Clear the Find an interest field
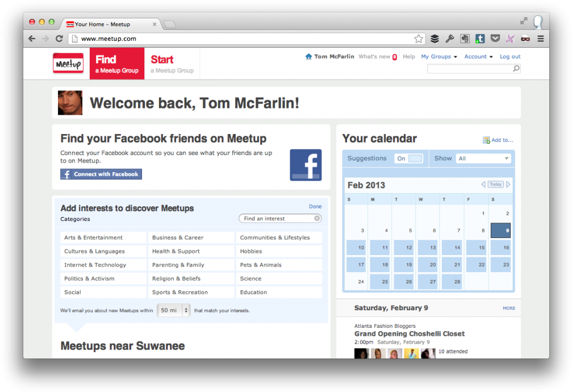This screenshot has width=572, height=392. coord(317,218)
